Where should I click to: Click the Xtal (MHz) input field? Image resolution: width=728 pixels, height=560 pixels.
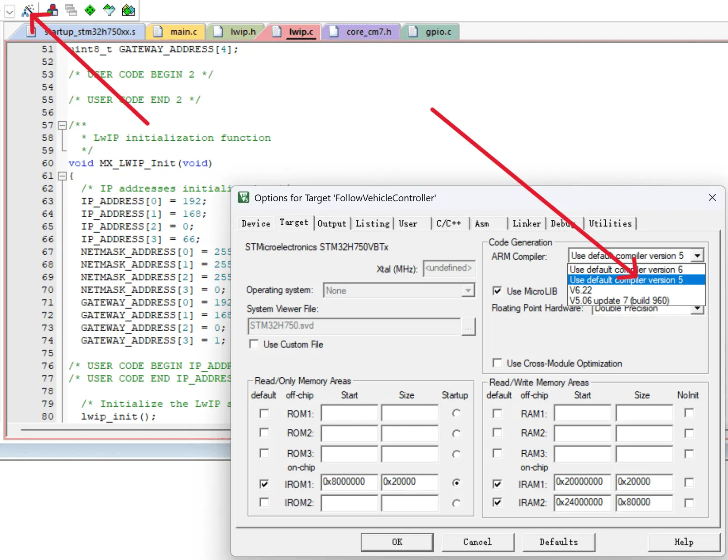pos(449,268)
